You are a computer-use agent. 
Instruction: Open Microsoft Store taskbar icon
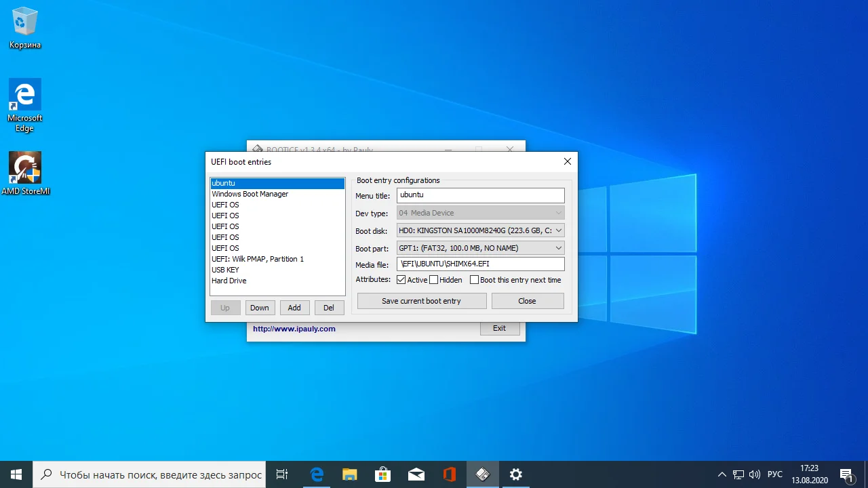pyautogui.click(x=382, y=474)
